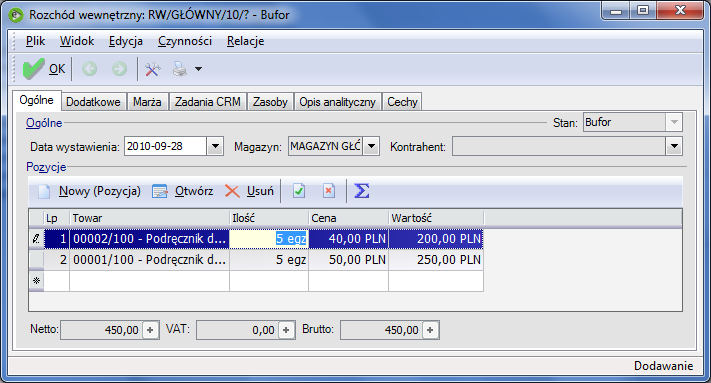This screenshot has width=711, height=383.
Task: Click the green check document icon
Action: click(x=298, y=191)
